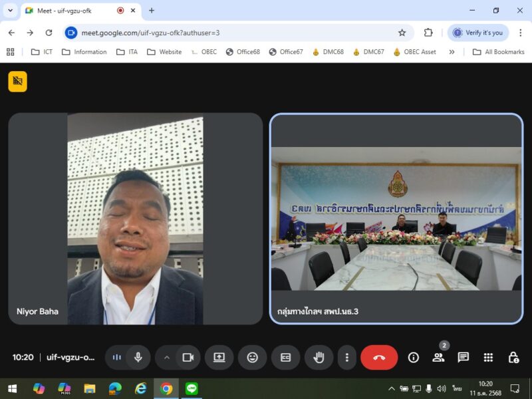Raise your hand in the meeting

319,357
